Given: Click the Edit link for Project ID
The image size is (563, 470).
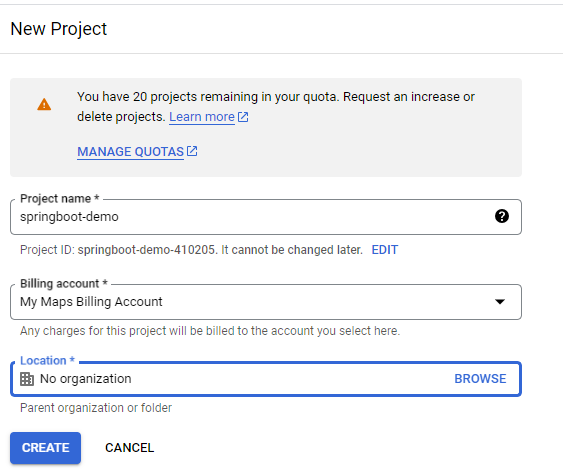Looking at the screenshot, I should point(385,250).
